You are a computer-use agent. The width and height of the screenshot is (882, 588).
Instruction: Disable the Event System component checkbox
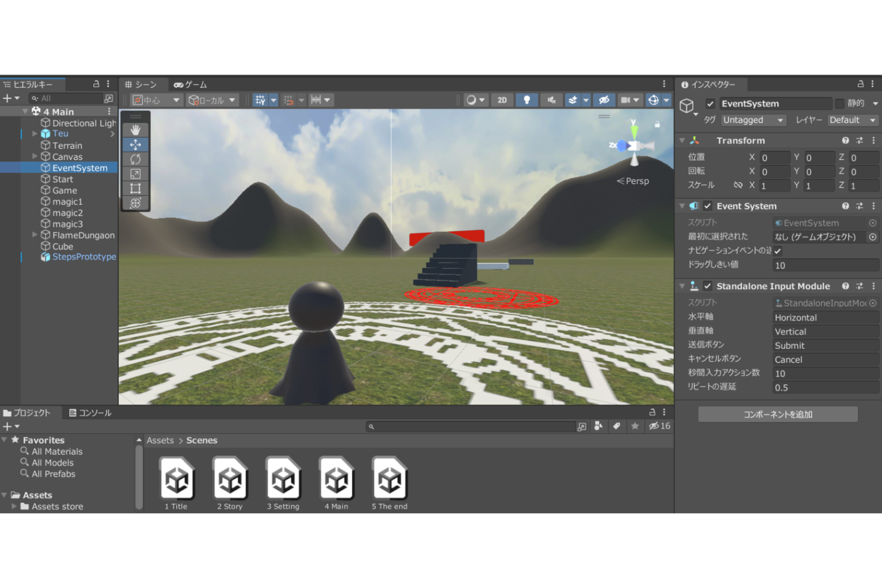point(707,206)
